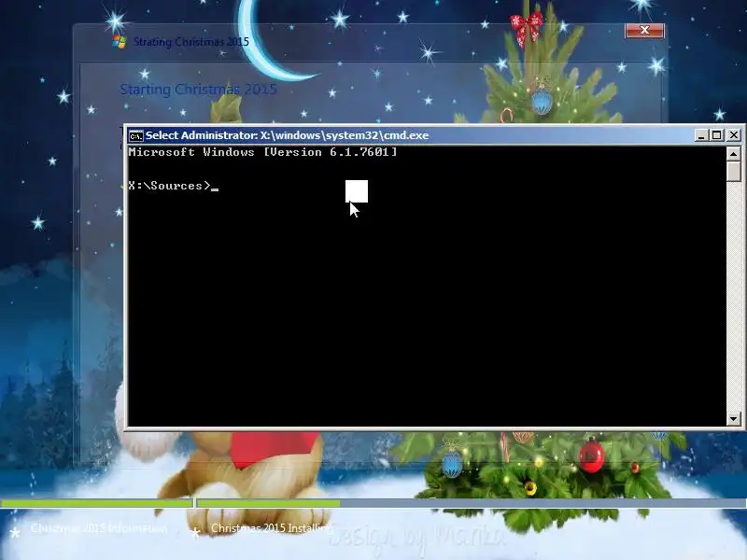Click the Christmas 2015 Information progress bar

pos(97,503)
